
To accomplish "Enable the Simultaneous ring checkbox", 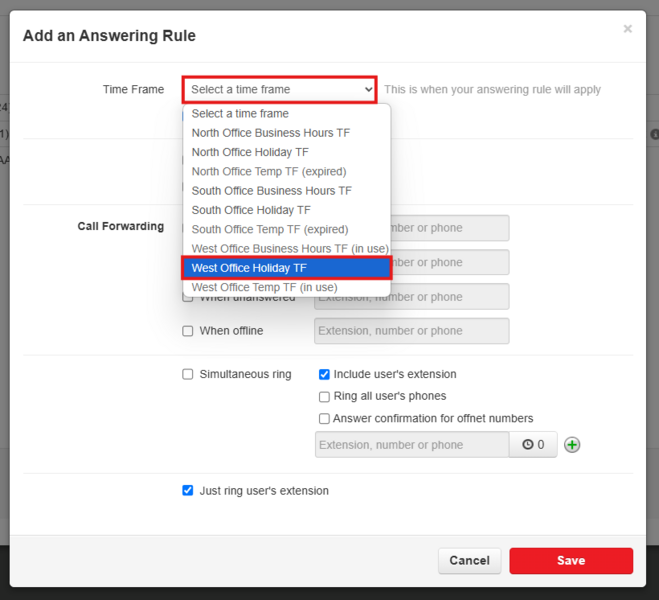I will click(188, 374).
